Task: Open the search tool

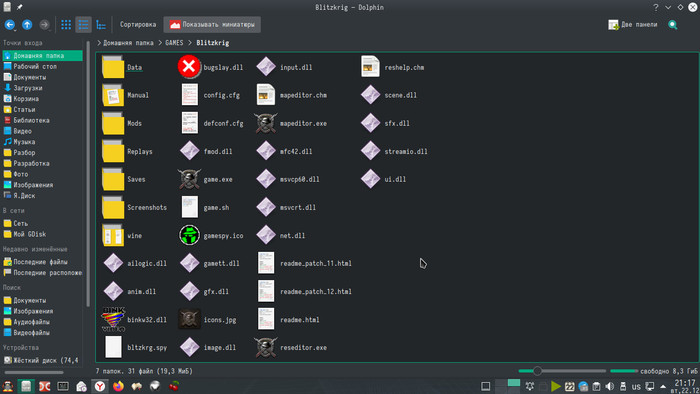Action: (673, 25)
